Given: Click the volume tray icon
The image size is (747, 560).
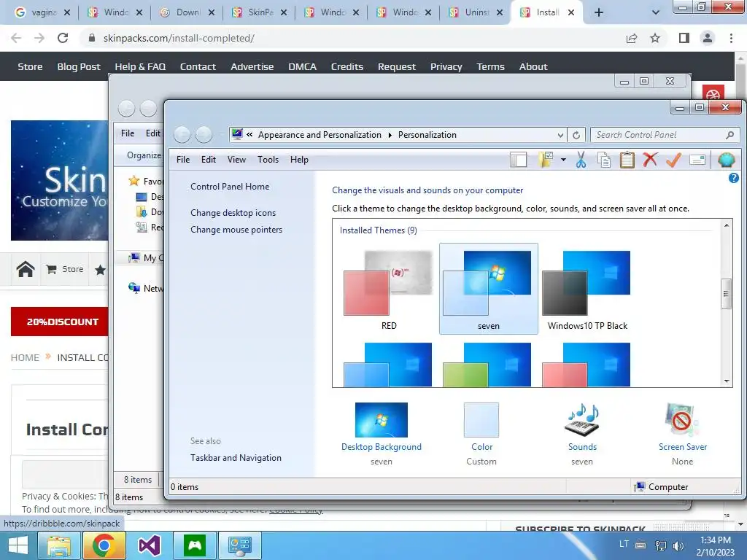Looking at the screenshot, I should coord(678,545).
